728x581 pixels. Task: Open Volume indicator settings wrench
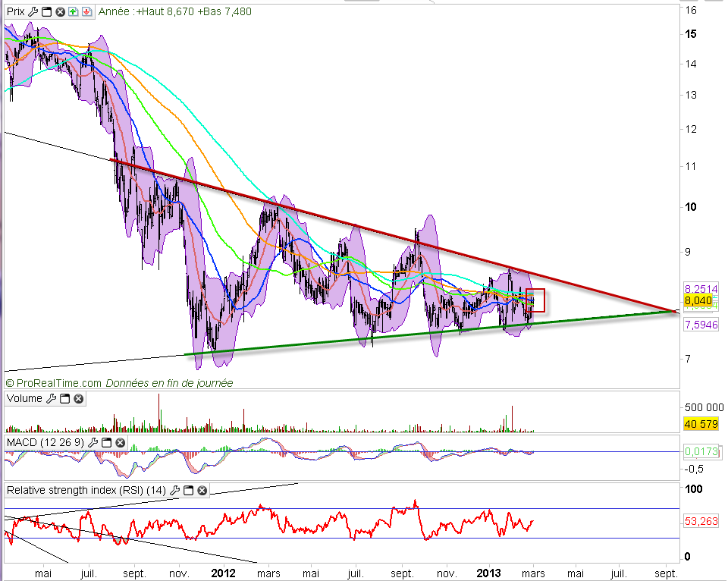pos(51,398)
